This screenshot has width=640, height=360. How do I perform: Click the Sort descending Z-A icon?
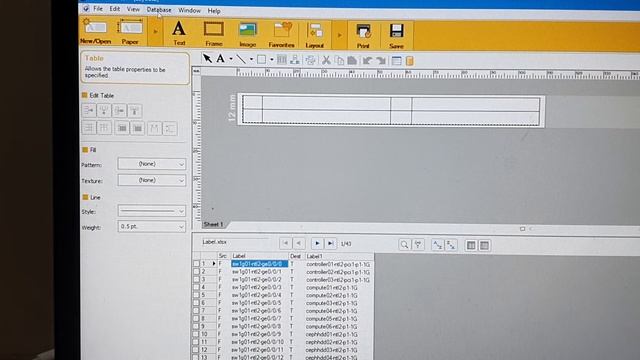pos(451,245)
